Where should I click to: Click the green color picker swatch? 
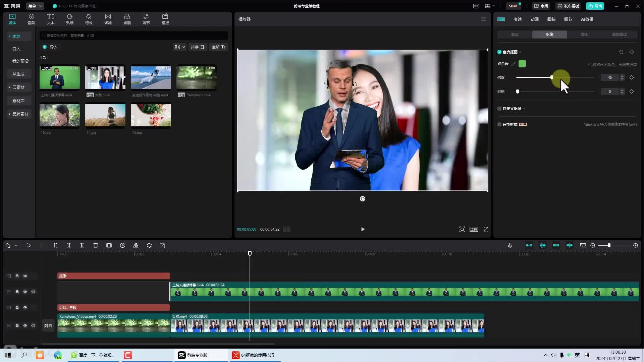tap(522, 64)
